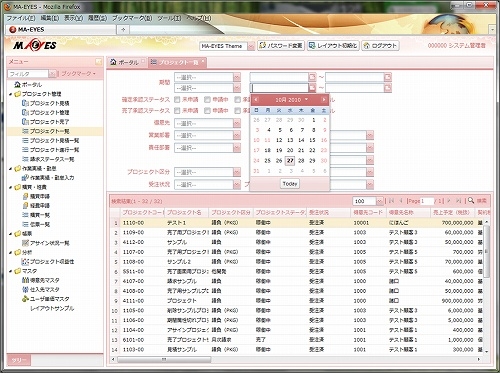Click the ログアウト button
Screen dimensions: 500x373
point(380,46)
